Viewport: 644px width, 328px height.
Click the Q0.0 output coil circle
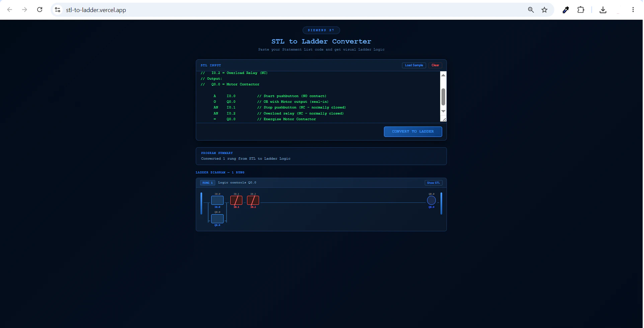pos(431,200)
